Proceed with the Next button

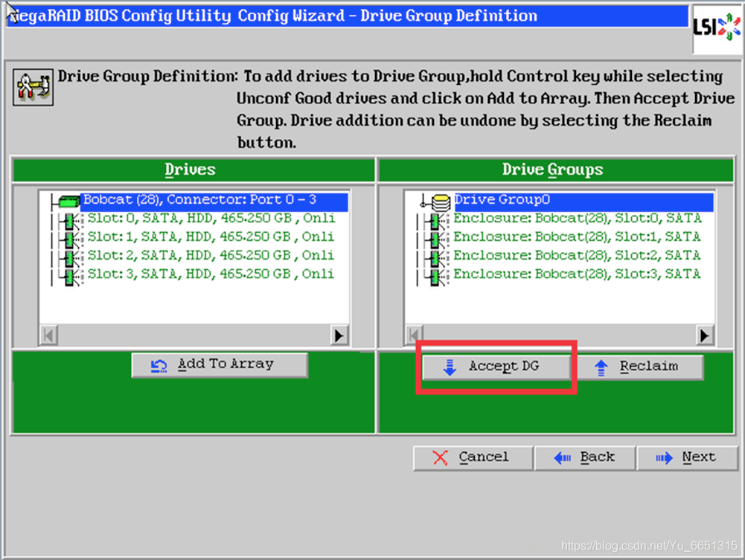(688, 457)
